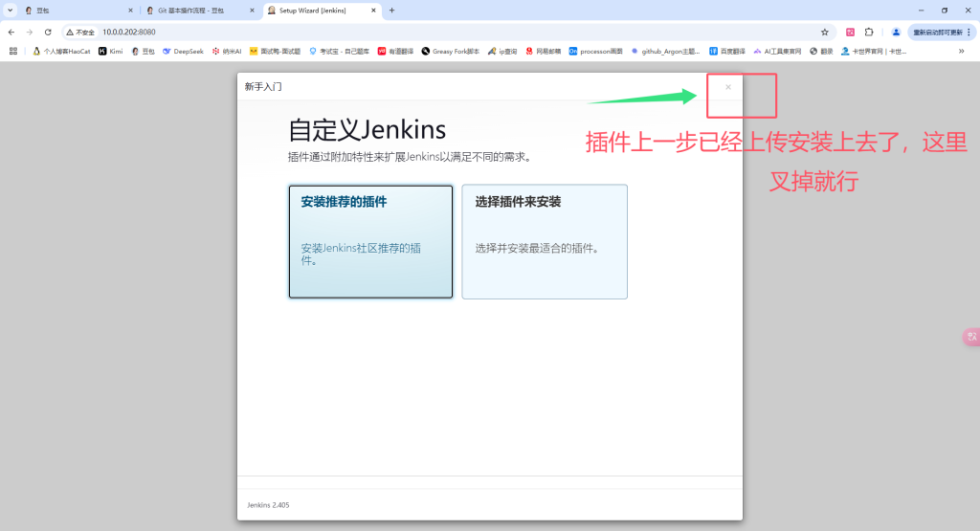Click the 不安全 site security indicator
Image resolution: width=980 pixels, height=531 pixels.
[80, 32]
